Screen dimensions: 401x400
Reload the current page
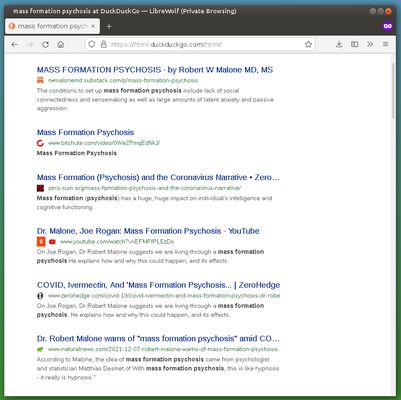click(x=45, y=44)
